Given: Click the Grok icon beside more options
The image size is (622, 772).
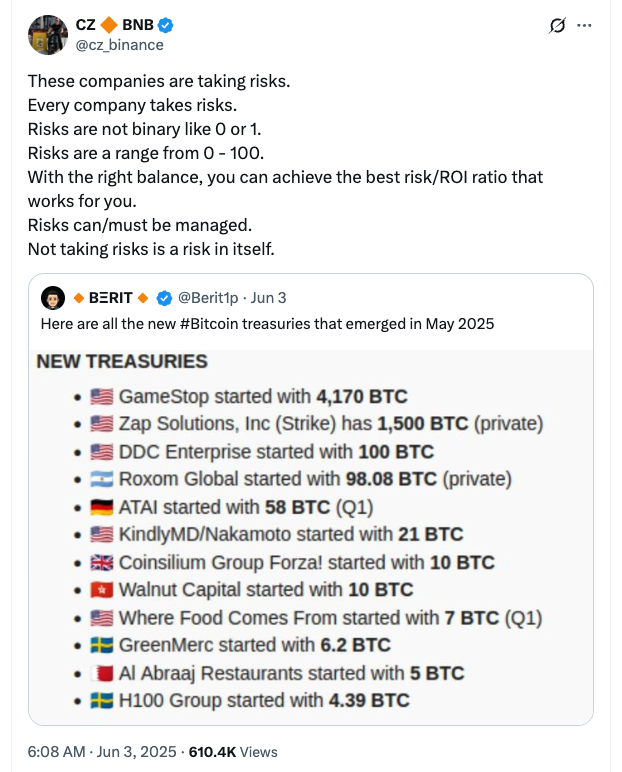Looking at the screenshot, I should click(558, 26).
